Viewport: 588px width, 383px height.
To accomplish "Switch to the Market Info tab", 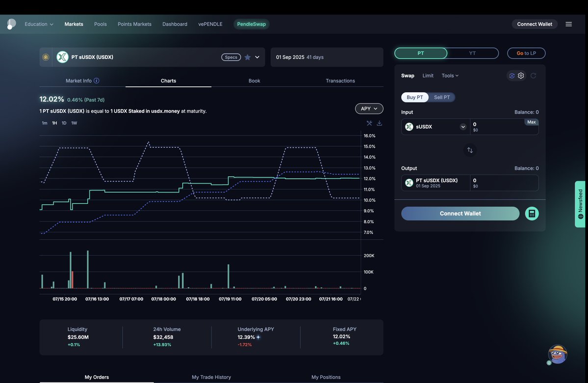I will pyautogui.click(x=82, y=81).
